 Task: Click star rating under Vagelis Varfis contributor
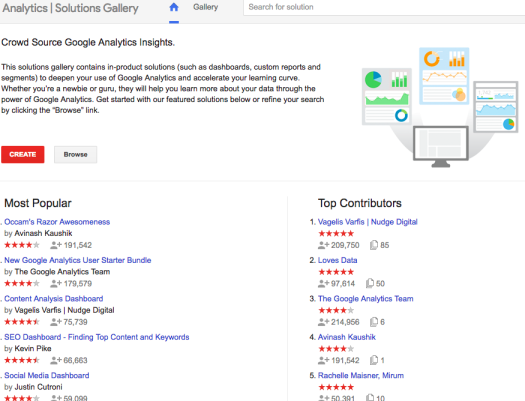(x=336, y=234)
